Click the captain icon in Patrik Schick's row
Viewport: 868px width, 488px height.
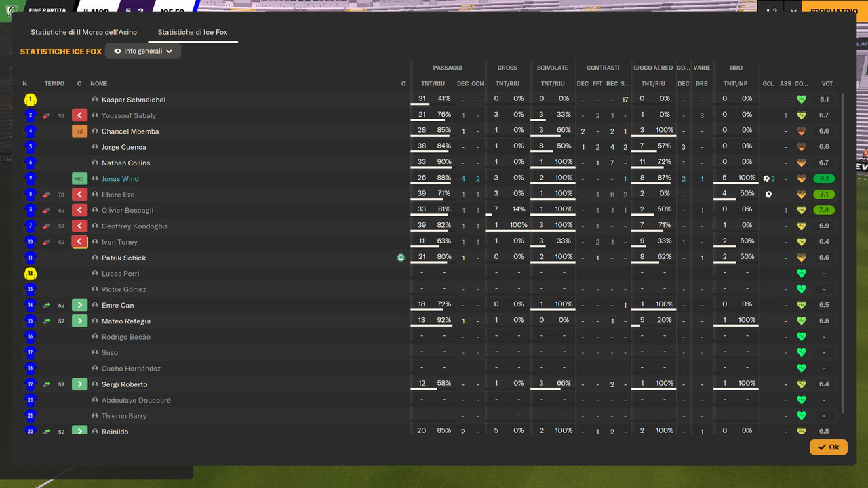click(401, 258)
